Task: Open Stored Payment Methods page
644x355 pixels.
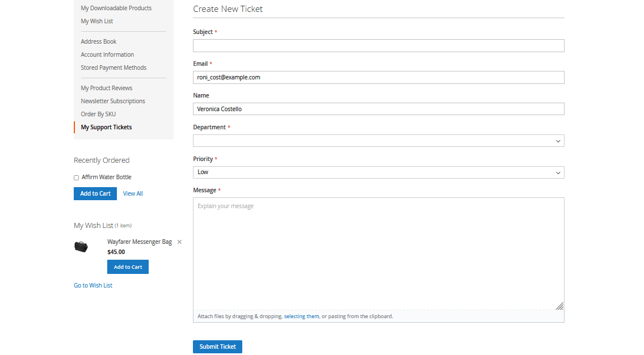Action: 113,68
